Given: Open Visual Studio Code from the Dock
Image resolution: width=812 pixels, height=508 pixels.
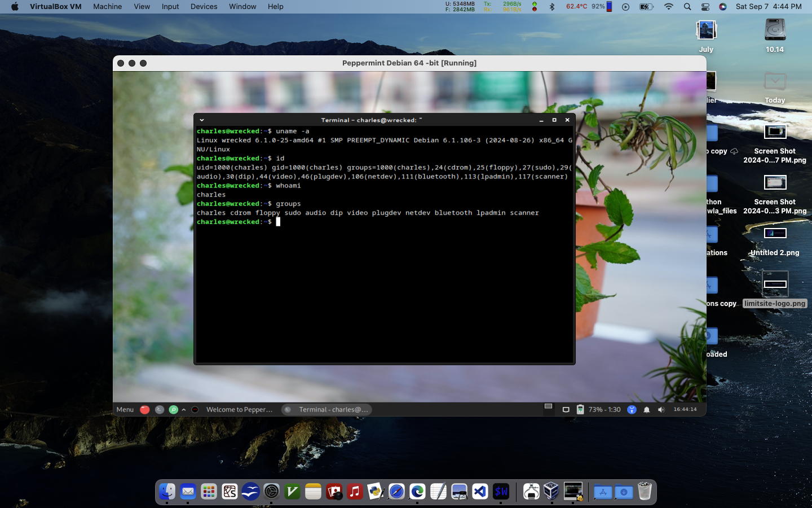Looking at the screenshot, I should [x=480, y=492].
